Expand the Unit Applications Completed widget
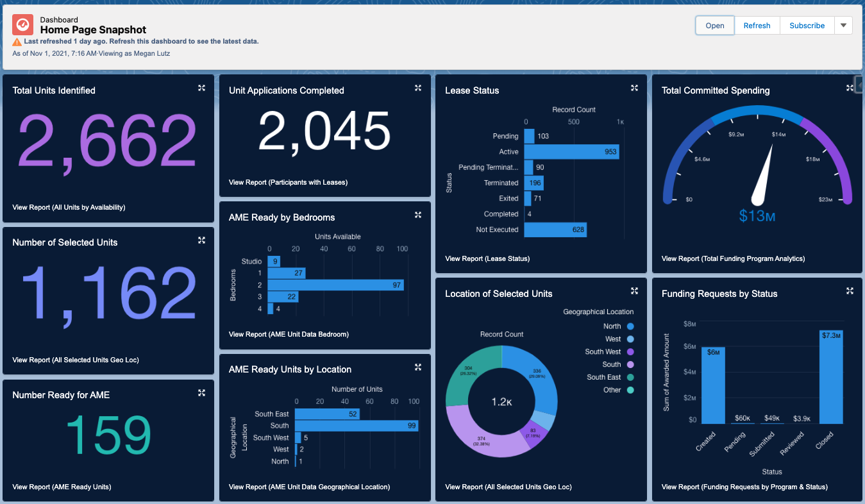Image resolution: width=865 pixels, height=504 pixels. coord(418,88)
